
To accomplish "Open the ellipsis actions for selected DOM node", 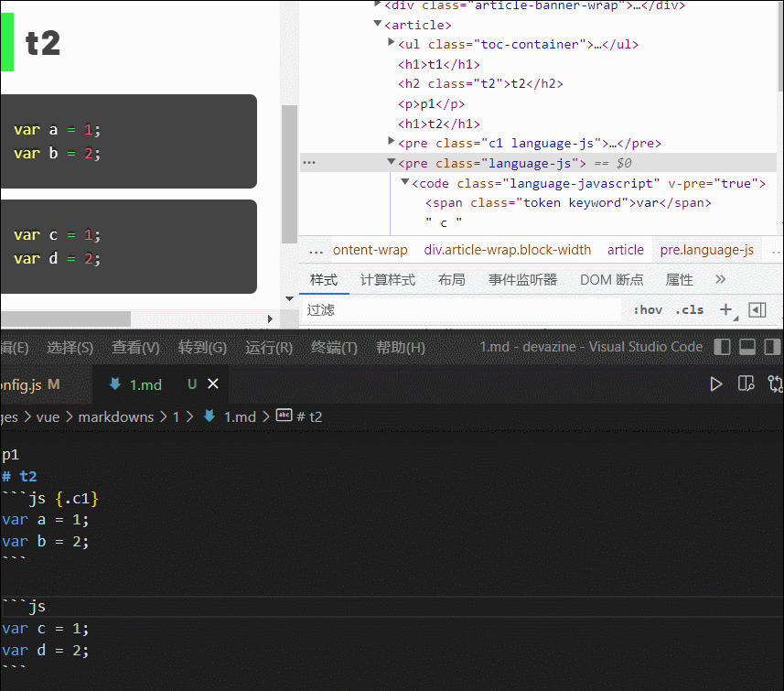I will click(x=309, y=163).
